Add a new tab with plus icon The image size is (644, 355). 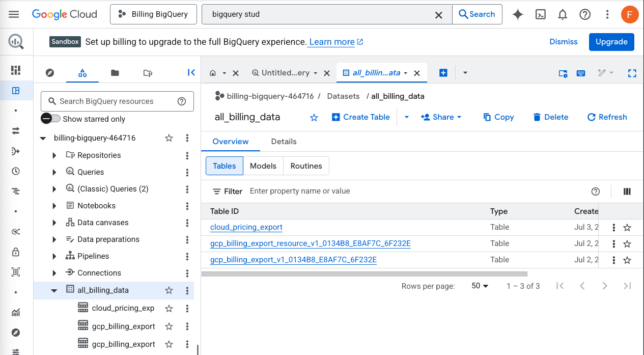click(x=443, y=73)
